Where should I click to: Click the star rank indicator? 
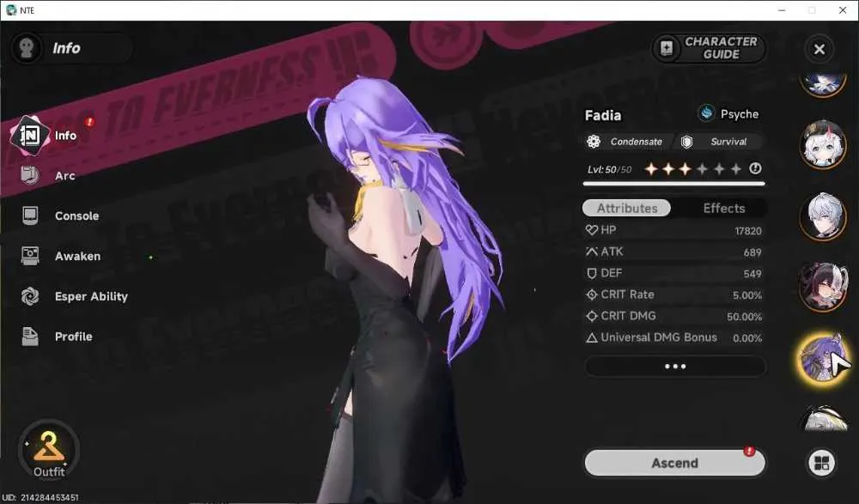[693, 169]
